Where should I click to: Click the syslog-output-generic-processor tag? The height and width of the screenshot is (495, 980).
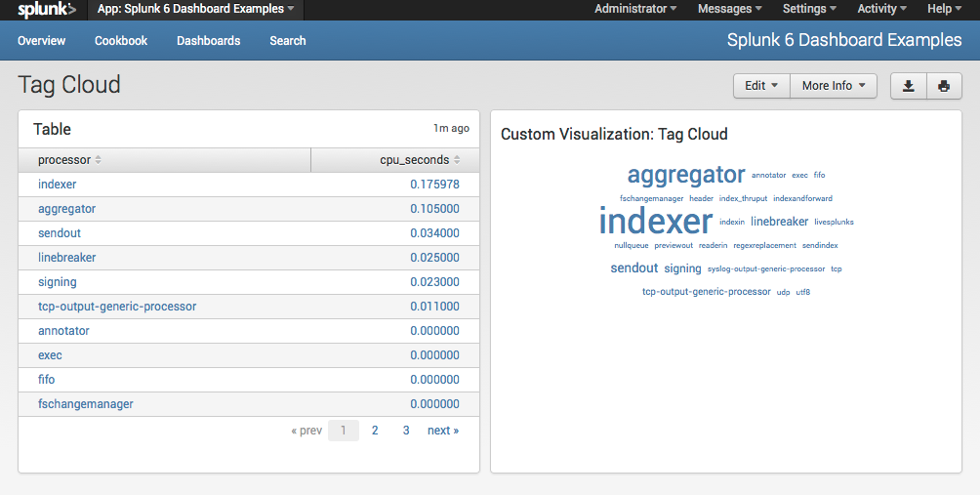point(766,269)
